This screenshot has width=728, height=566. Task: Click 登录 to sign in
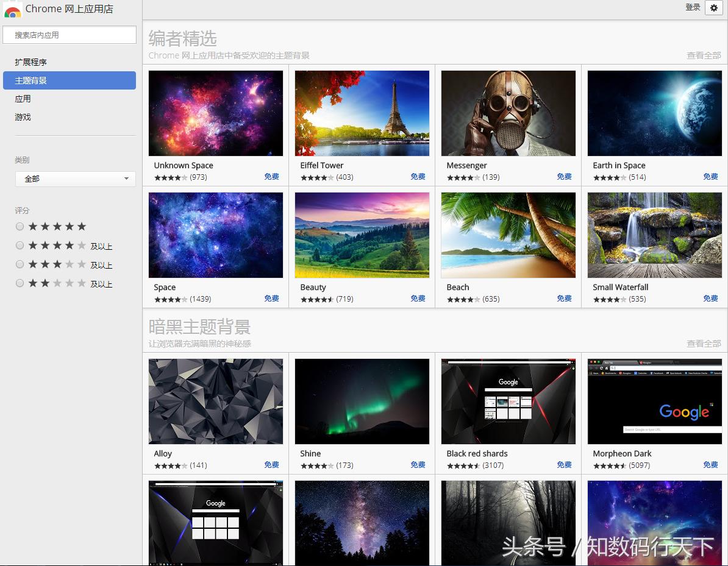(693, 7)
